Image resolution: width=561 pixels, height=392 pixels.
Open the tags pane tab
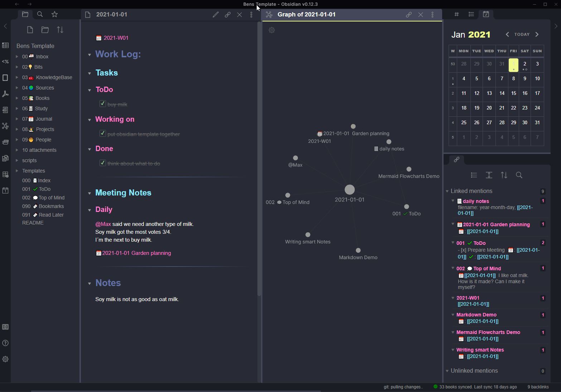tap(456, 14)
